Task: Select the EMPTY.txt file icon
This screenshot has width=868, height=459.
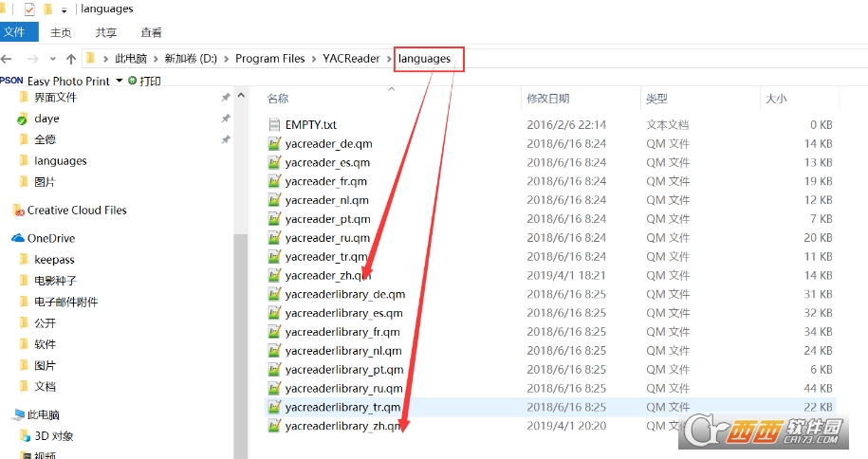Action: tap(274, 124)
